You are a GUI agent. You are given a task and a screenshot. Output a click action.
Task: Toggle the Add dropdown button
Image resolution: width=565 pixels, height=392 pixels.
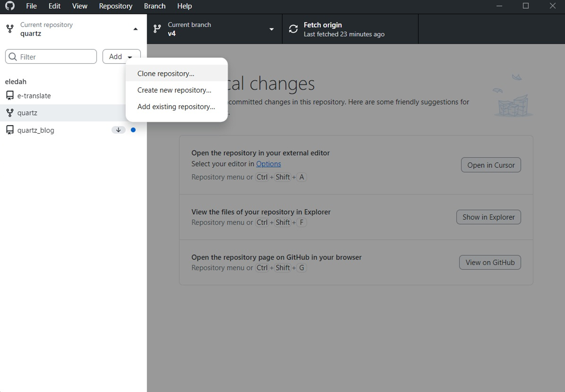[121, 57]
